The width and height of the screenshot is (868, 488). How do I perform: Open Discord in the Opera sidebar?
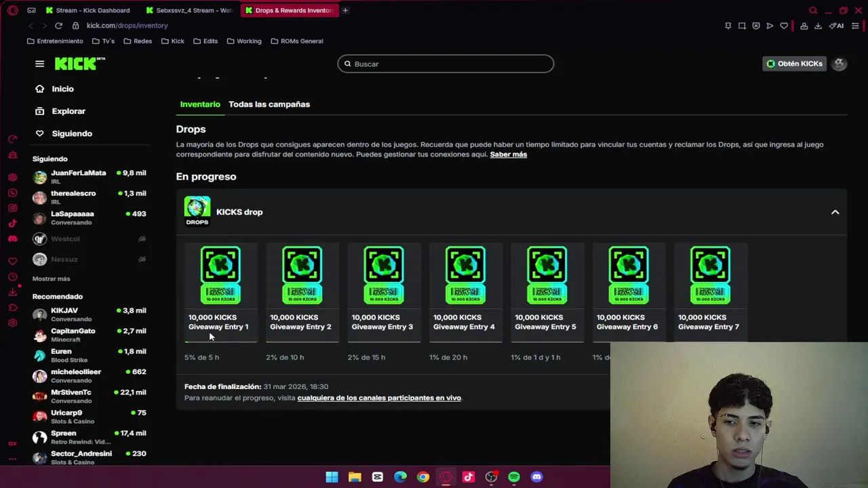point(12,239)
